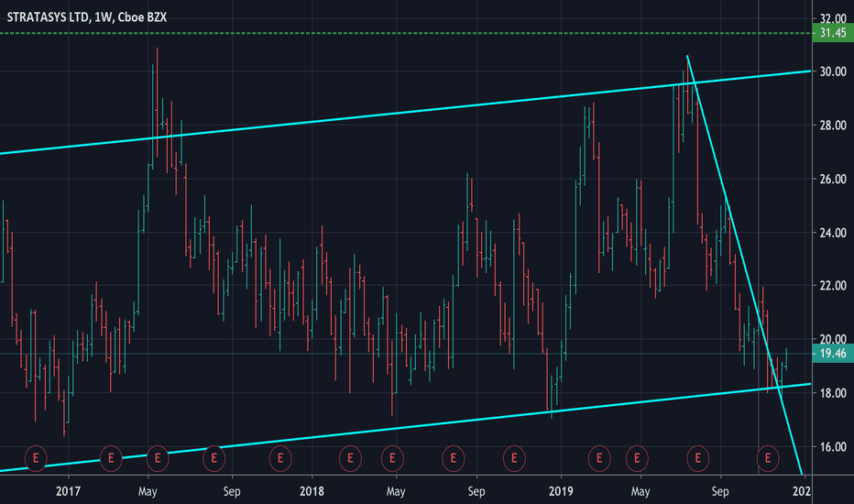Click the 2019 time axis label
854x504 pixels.
[561, 491]
